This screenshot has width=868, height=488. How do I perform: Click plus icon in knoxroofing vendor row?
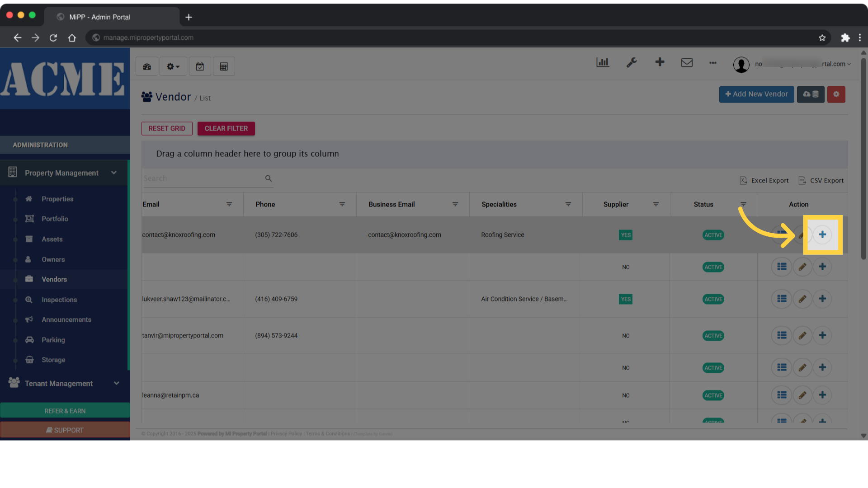tap(822, 235)
